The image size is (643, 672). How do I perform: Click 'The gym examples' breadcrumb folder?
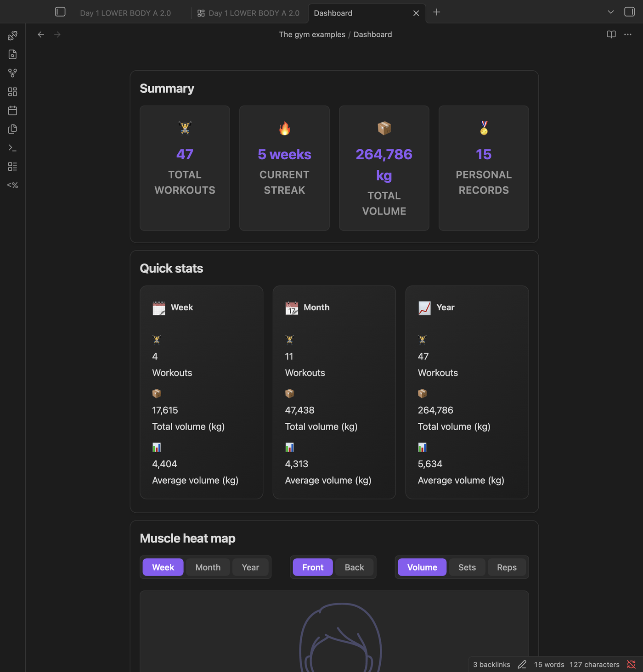point(312,34)
